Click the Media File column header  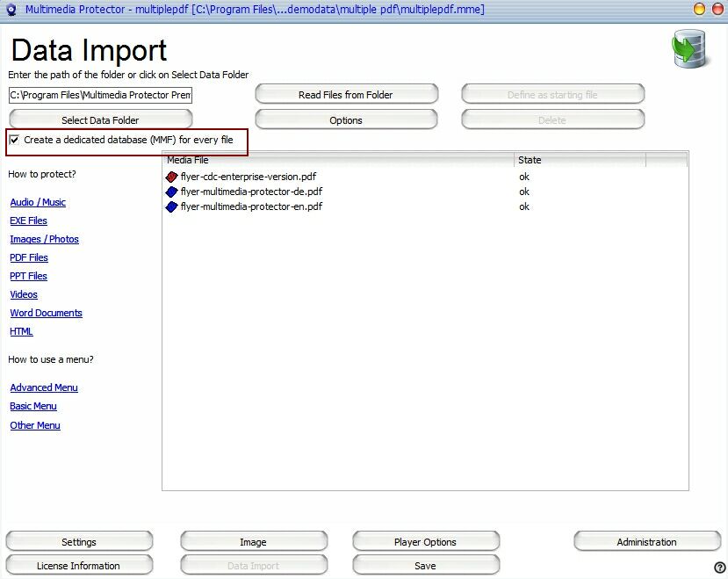coord(338,160)
